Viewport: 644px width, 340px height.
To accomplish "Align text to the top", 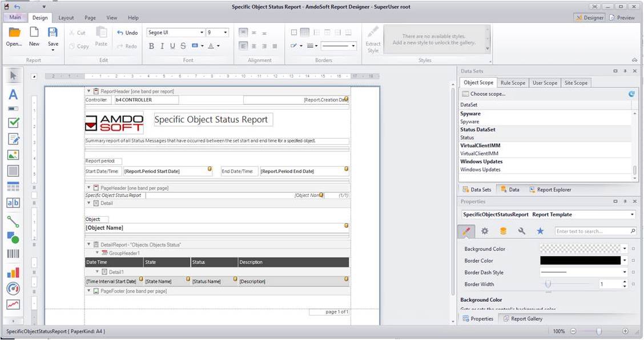I will (243, 33).
